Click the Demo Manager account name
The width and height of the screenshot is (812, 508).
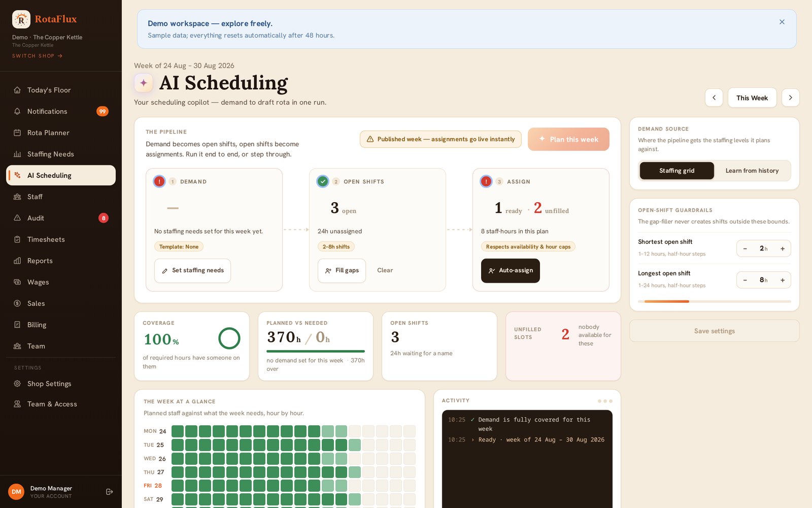pos(51,488)
